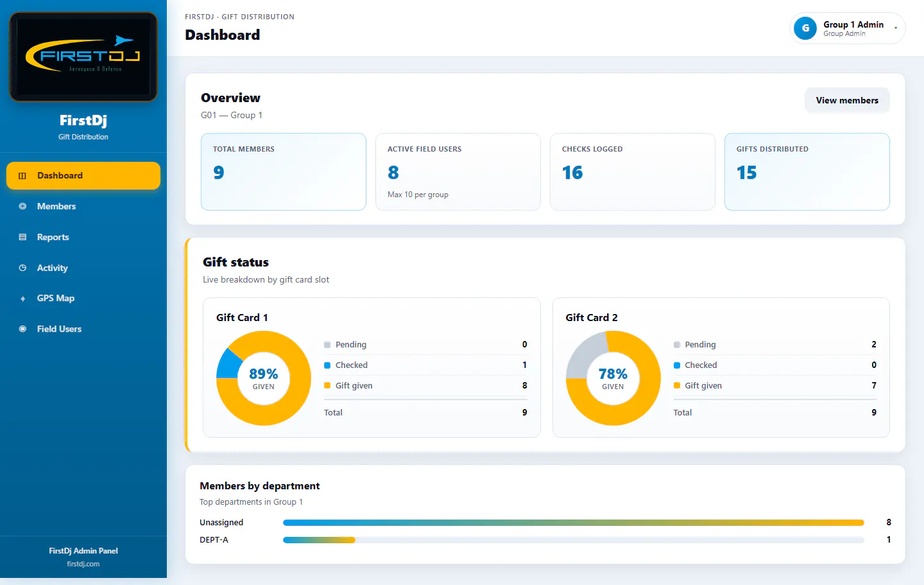The height and width of the screenshot is (585, 924).
Task: Click Gift Card 1 'Total' row
Action: 425,412
